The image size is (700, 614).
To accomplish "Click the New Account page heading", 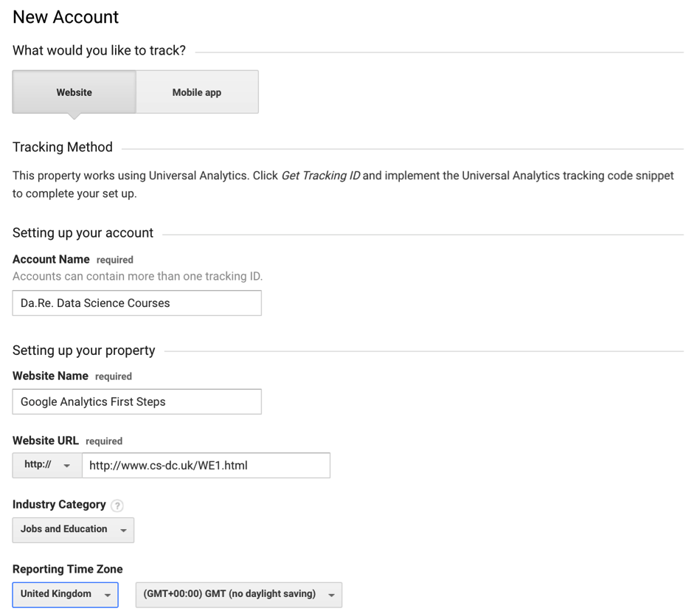I will coord(66,17).
